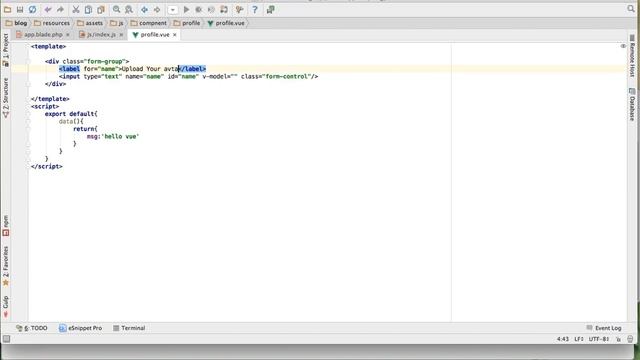Click the js breadcrumb folder

coord(117,23)
